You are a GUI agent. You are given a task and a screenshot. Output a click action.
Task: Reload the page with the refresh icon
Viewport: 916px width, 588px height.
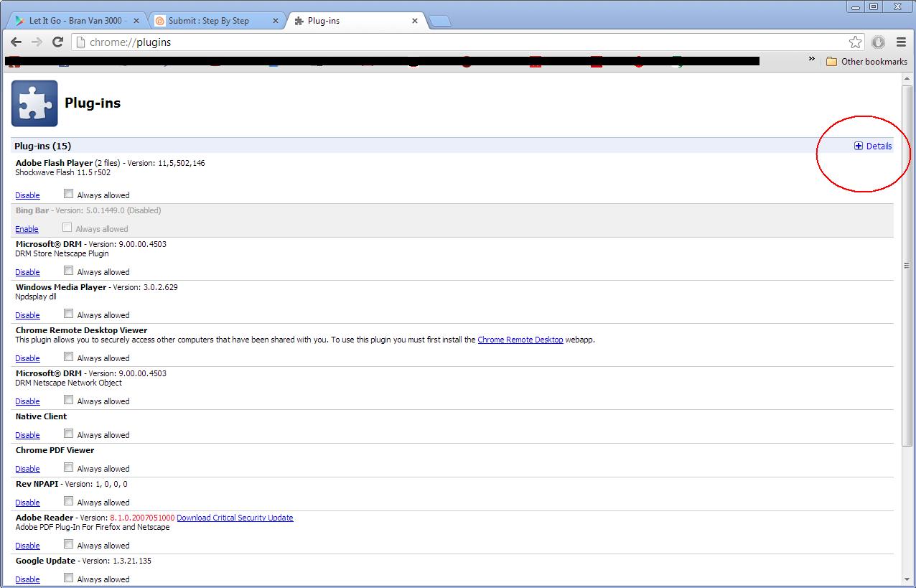[58, 42]
